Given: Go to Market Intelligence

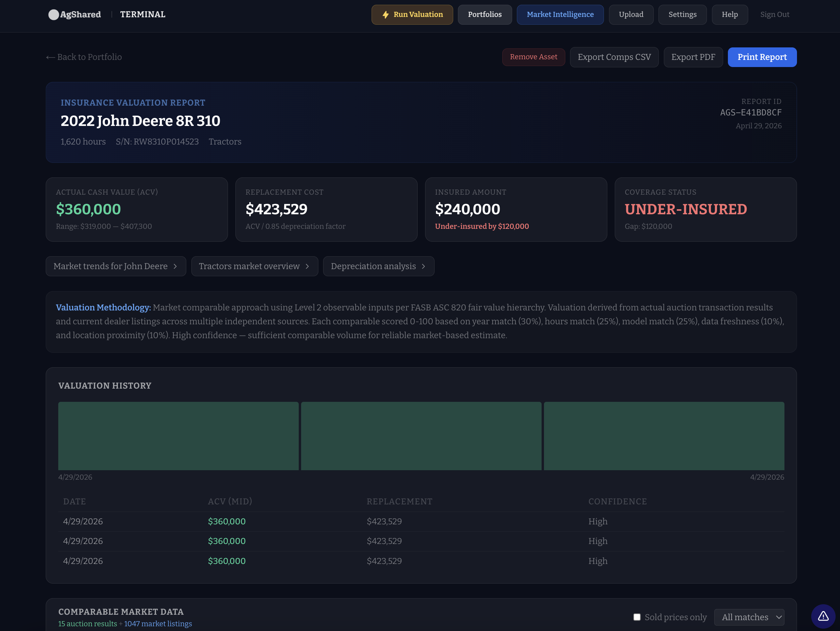Looking at the screenshot, I should pos(560,15).
